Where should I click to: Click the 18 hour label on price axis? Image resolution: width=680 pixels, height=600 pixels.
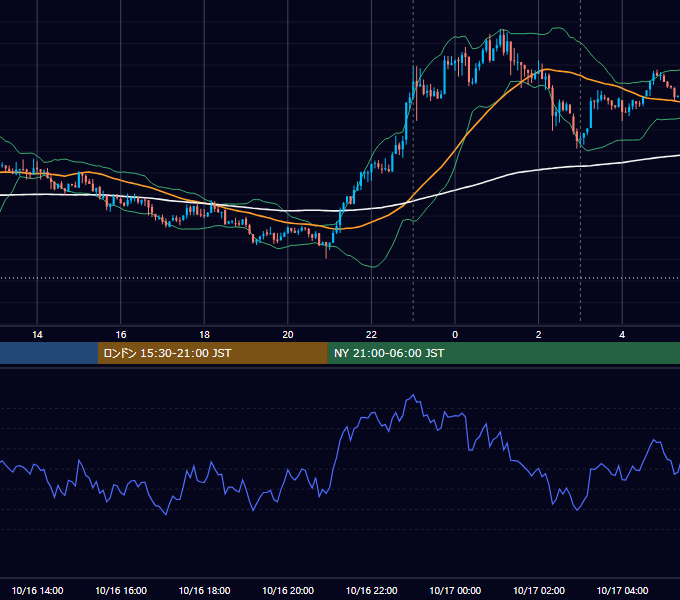point(204,335)
